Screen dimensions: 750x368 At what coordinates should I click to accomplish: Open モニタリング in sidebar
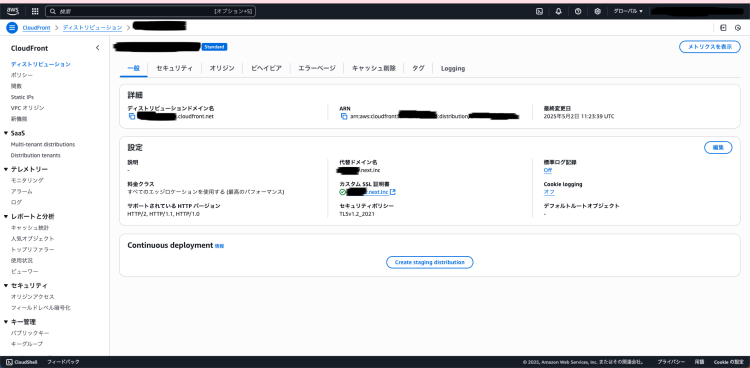tap(27, 180)
